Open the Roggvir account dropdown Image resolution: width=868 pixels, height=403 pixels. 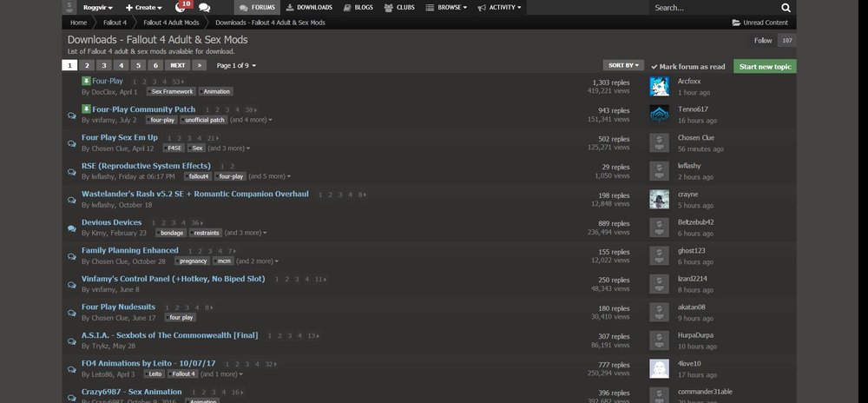(98, 8)
